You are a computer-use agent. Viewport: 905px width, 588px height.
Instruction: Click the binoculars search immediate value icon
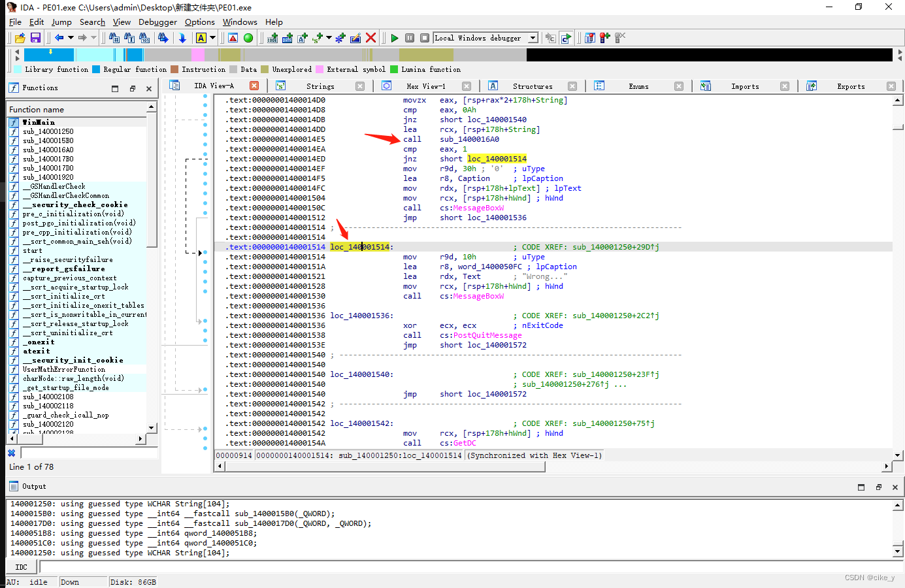click(x=114, y=38)
